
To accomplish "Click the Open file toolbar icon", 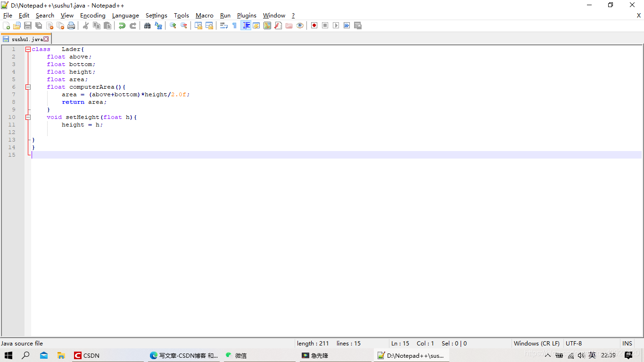I will coord(17,25).
